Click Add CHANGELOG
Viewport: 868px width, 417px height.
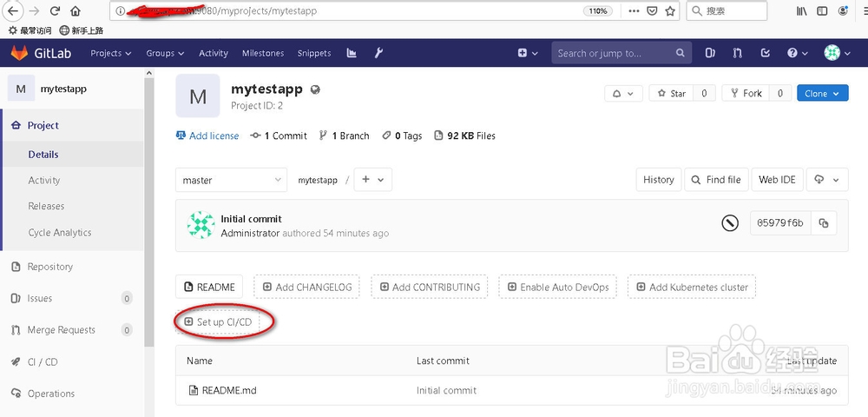coord(306,287)
